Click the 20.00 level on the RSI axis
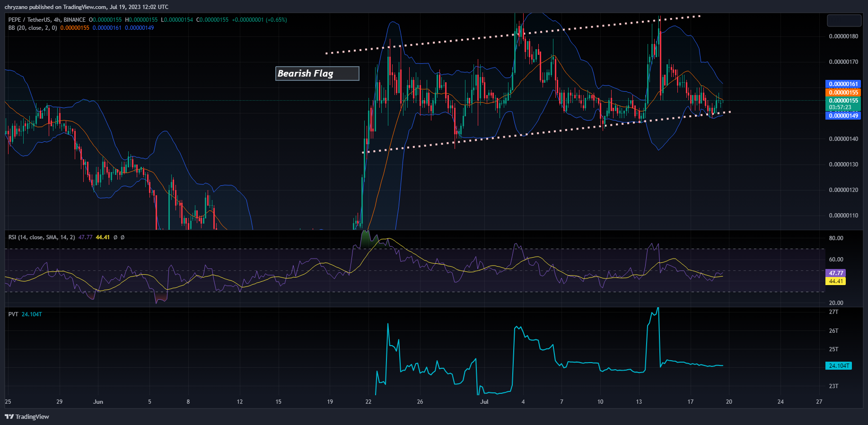Viewport: 868px width, 425px height. click(836, 303)
